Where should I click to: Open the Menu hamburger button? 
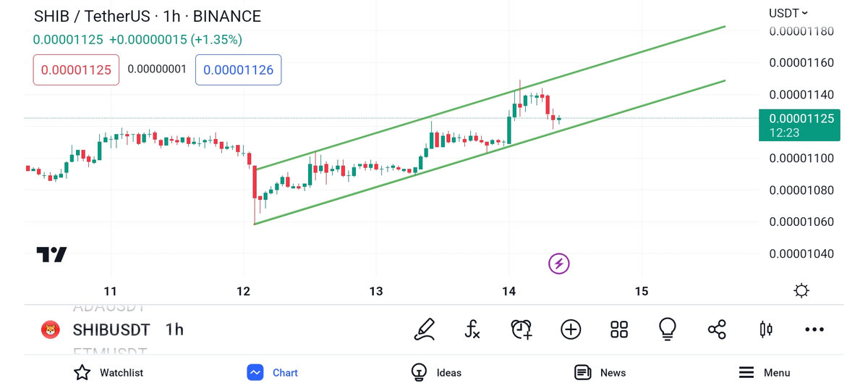pos(764,373)
